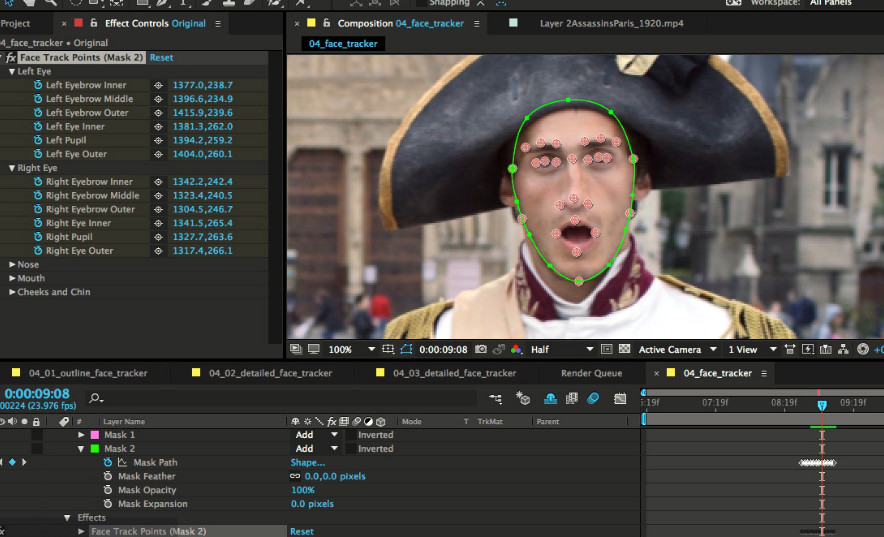This screenshot has width=884, height=537.
Task: Toggle lock on Effect Controls panel tab
Action: pyautogui.click(x=94, y=23)
